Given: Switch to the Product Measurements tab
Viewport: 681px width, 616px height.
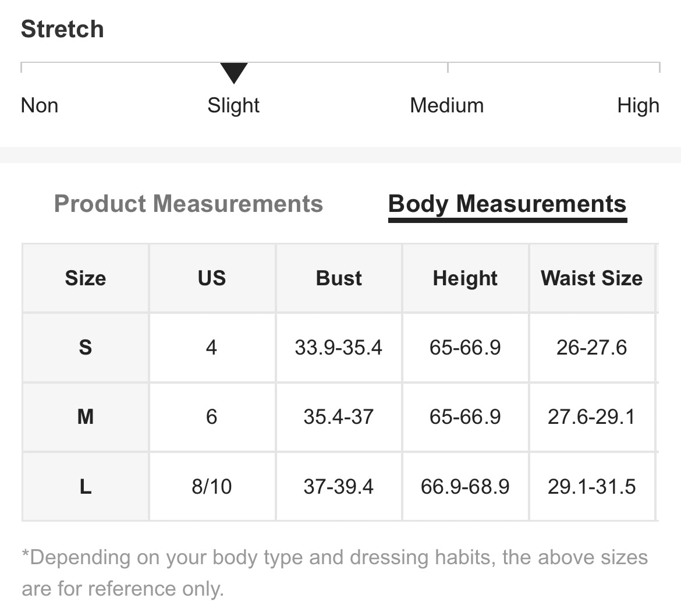Looking at the screenshot, I should pos(188,204).
